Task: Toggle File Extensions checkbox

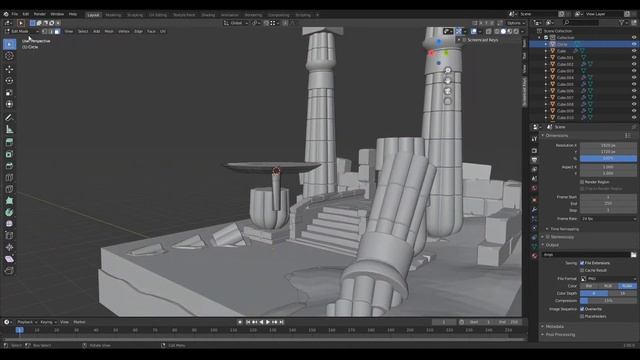Action: click(x=582, y=263)
